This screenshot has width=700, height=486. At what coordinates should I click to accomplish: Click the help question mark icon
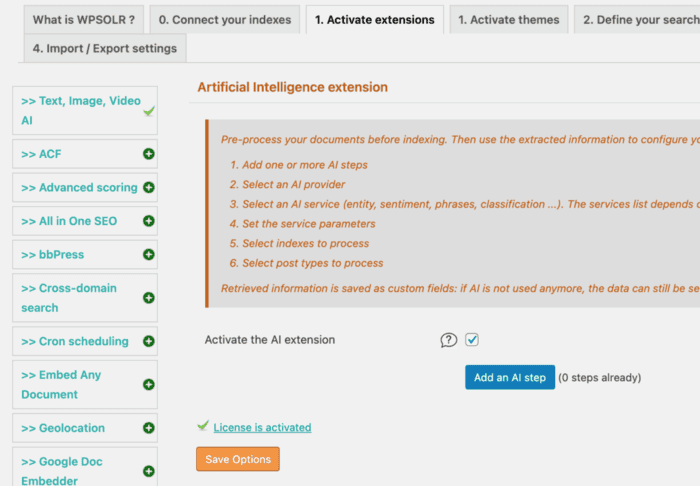coord(449,340)
